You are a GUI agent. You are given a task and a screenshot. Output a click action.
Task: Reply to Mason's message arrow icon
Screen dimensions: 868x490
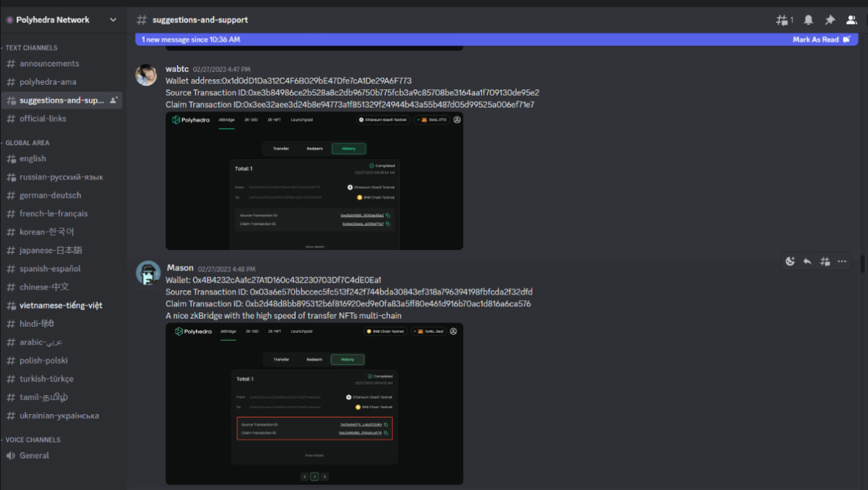coord(808,261)
